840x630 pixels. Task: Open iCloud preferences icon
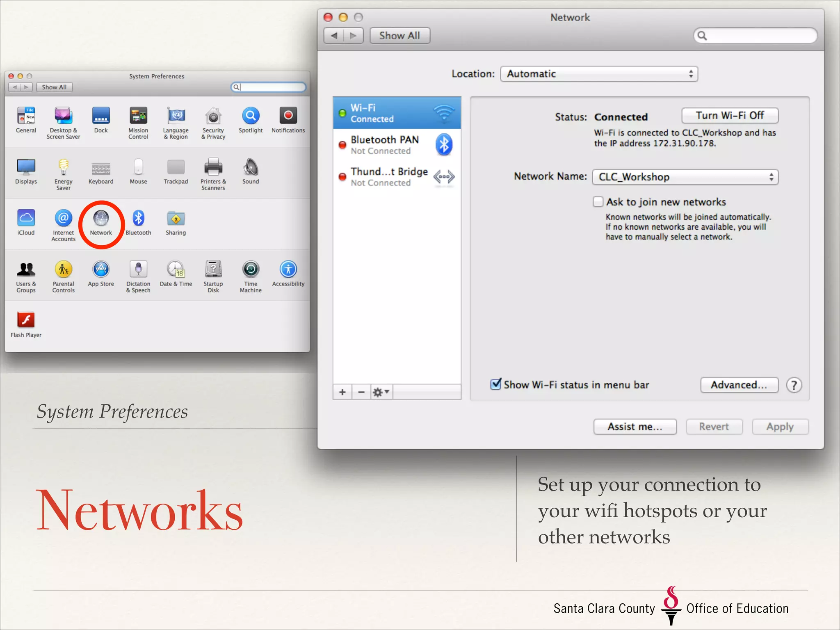click(26, 218)
